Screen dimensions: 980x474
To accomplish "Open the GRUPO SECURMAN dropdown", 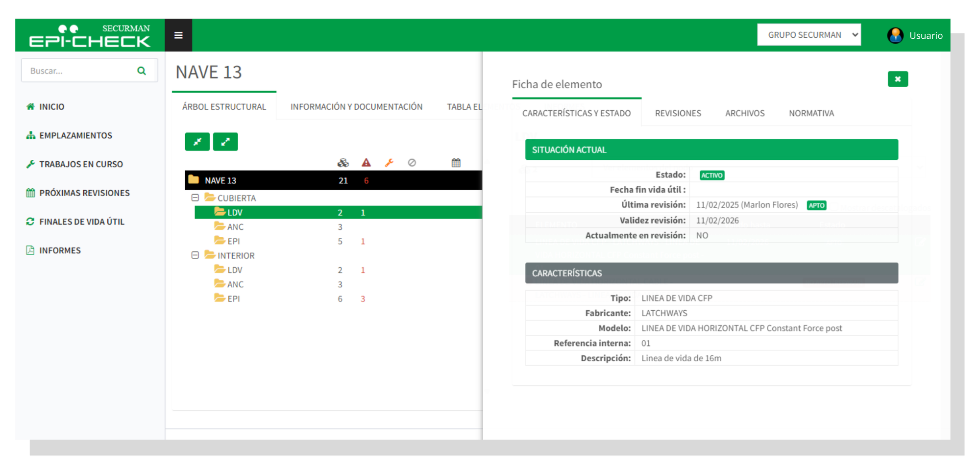I will click(808, 35).
